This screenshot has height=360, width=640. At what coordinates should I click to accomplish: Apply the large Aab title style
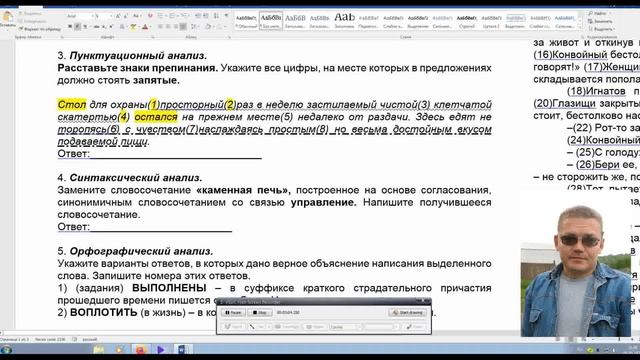(344, 20)
